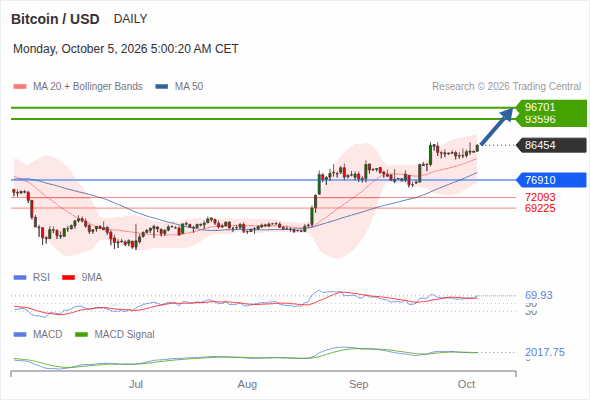Click the Jul label on time axis

(136, 384)
